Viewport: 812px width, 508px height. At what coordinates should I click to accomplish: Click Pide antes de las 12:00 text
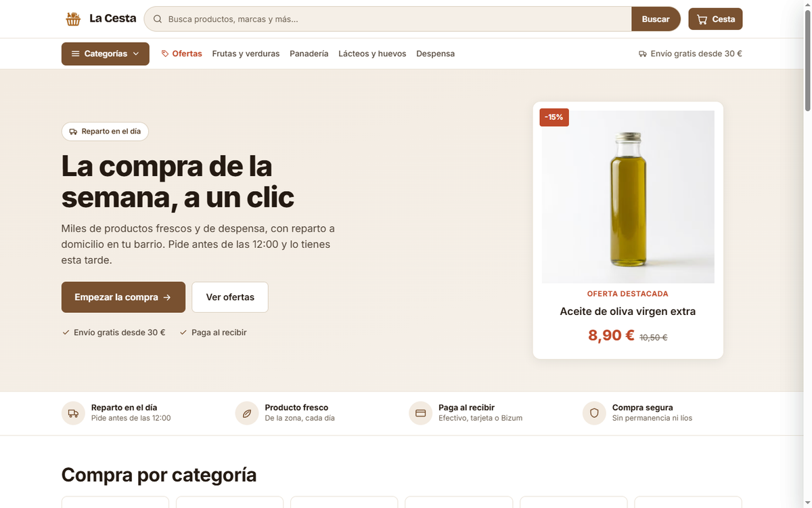[x=131, y=419]
